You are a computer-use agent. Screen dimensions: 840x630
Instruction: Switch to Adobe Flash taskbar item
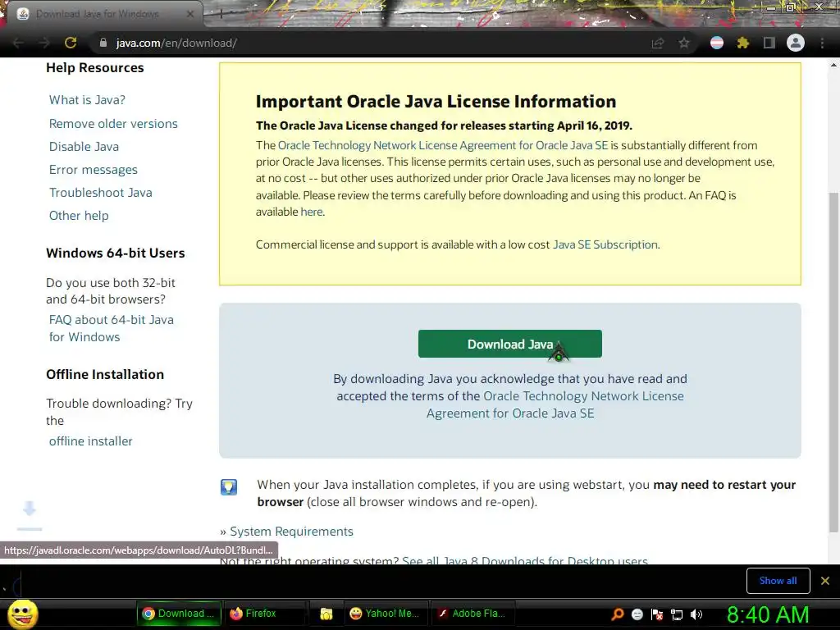472,614
